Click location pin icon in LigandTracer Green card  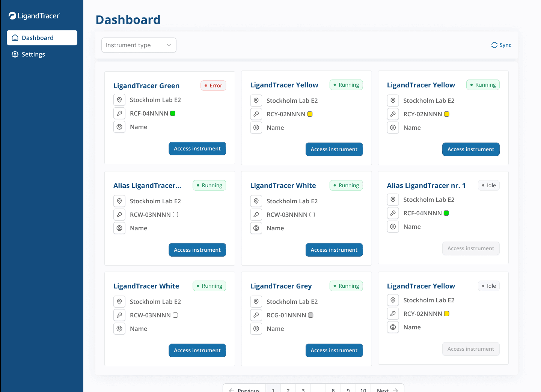(119, 100)
